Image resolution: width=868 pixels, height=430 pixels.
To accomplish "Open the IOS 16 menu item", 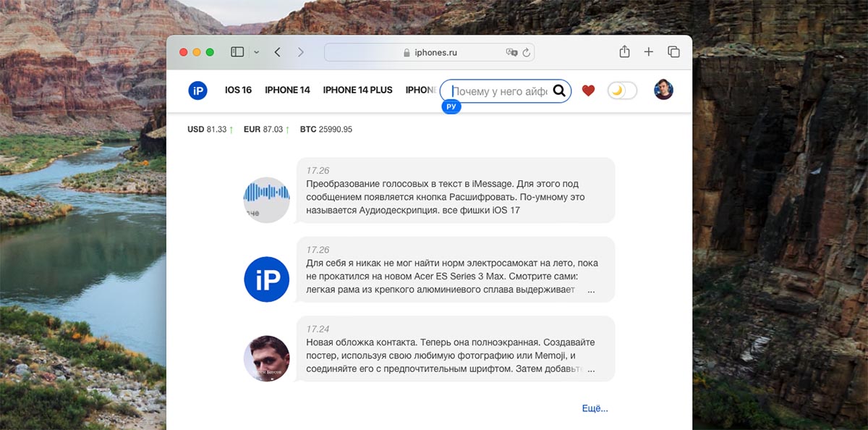I will [x=238, y=90].
